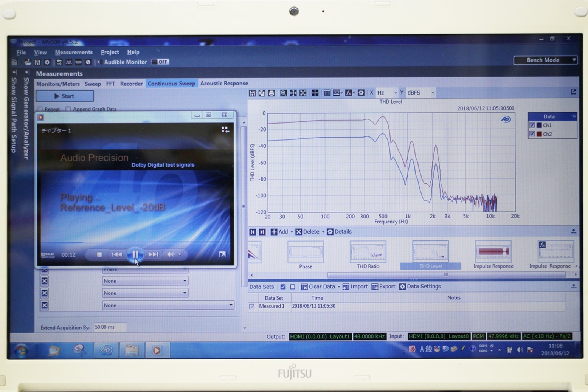Switch media player to full screen view
Screen dimensions: 588x392
coord(222,255)
